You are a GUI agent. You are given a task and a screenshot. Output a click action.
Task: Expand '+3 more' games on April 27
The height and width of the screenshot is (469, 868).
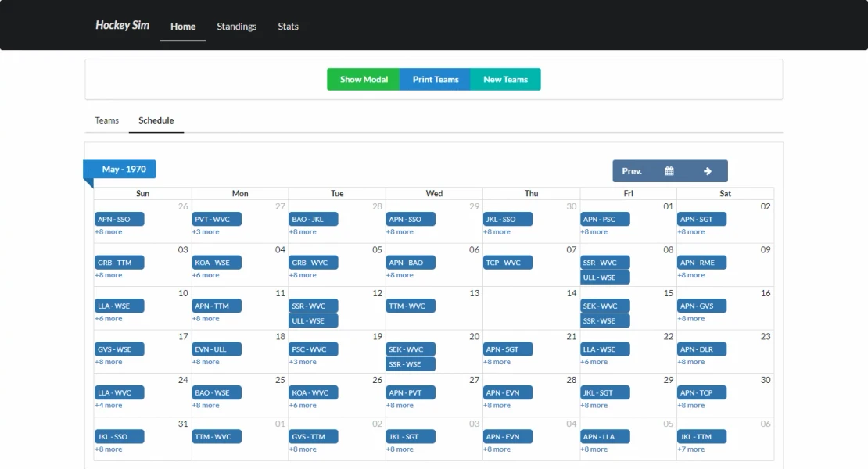206,232
